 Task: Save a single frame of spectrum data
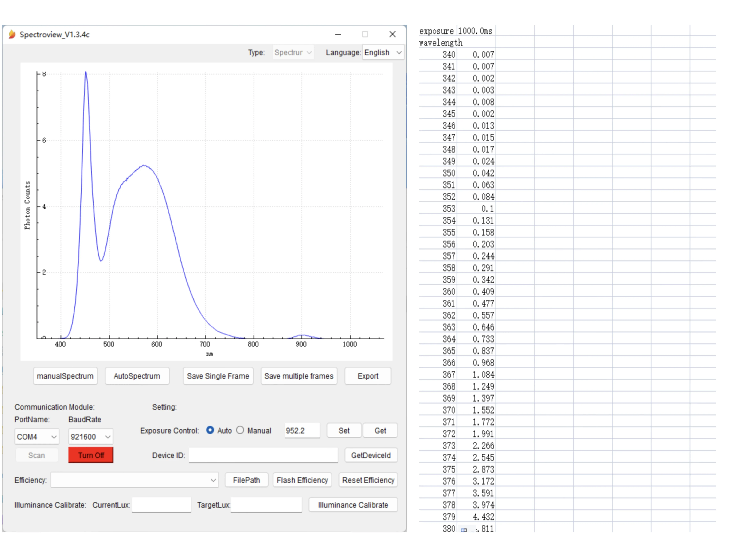coord(218,376)
